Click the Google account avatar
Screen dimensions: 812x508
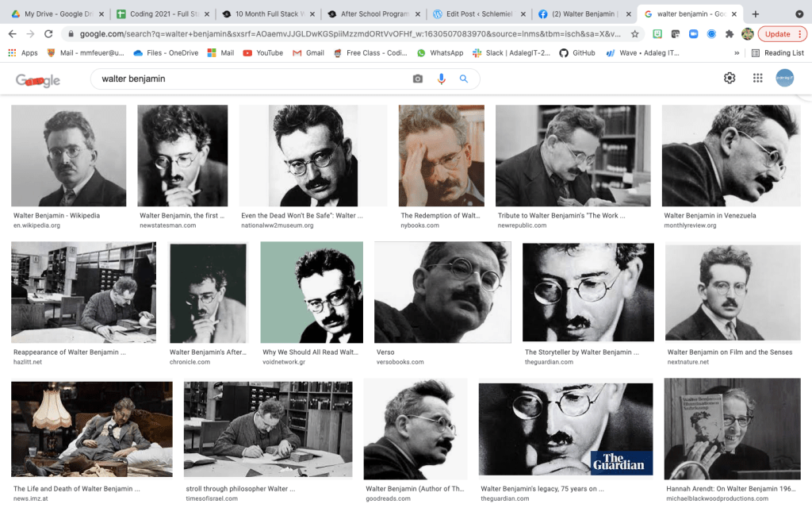click(x=784, y=78)
